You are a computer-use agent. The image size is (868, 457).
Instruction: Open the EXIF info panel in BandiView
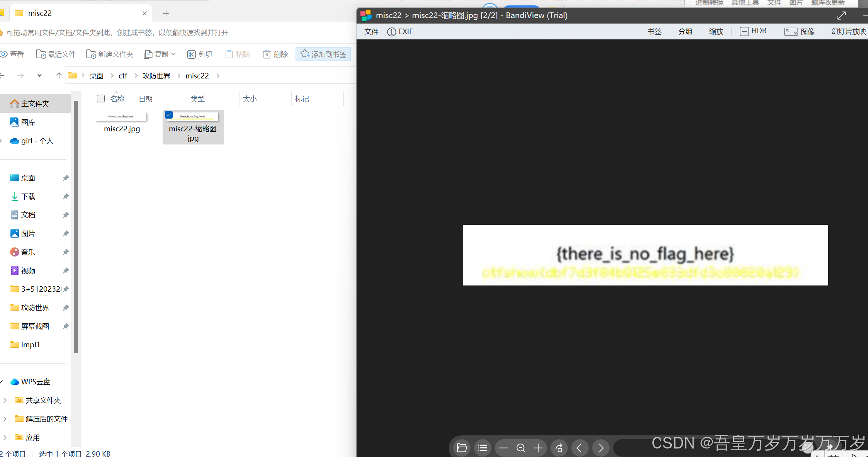click(400, 32)
